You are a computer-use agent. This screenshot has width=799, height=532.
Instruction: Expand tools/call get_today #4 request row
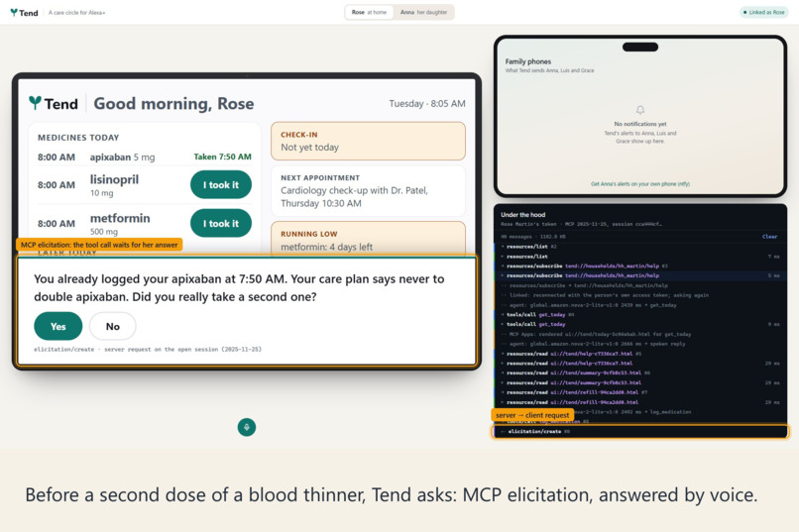pos(640,315)
